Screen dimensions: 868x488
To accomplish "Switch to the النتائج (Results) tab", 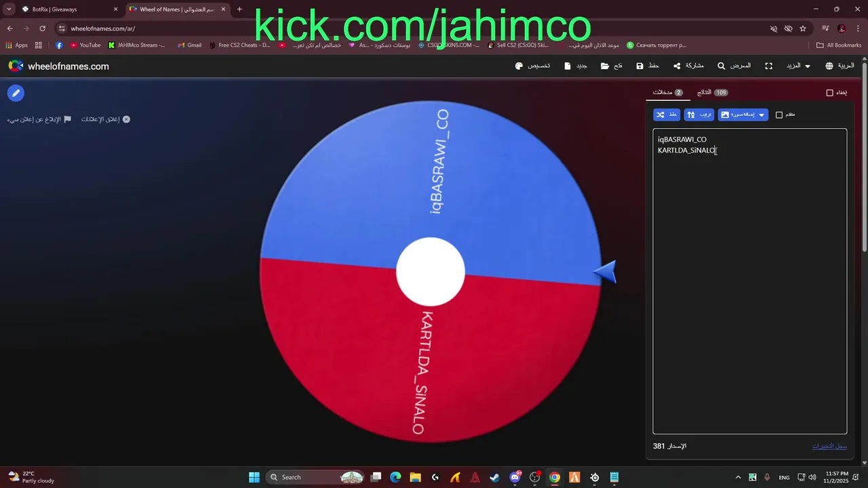I will pos(713,92).
